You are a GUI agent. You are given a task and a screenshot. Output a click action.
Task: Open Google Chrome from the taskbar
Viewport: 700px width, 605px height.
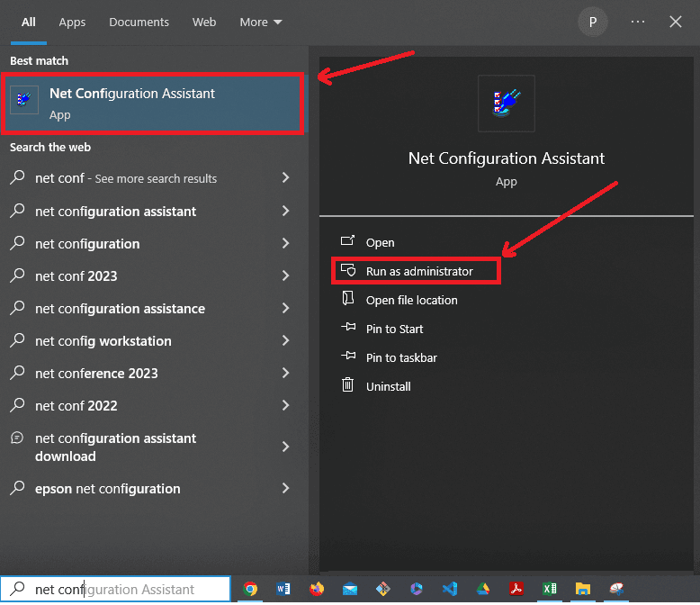coord(251,590)
